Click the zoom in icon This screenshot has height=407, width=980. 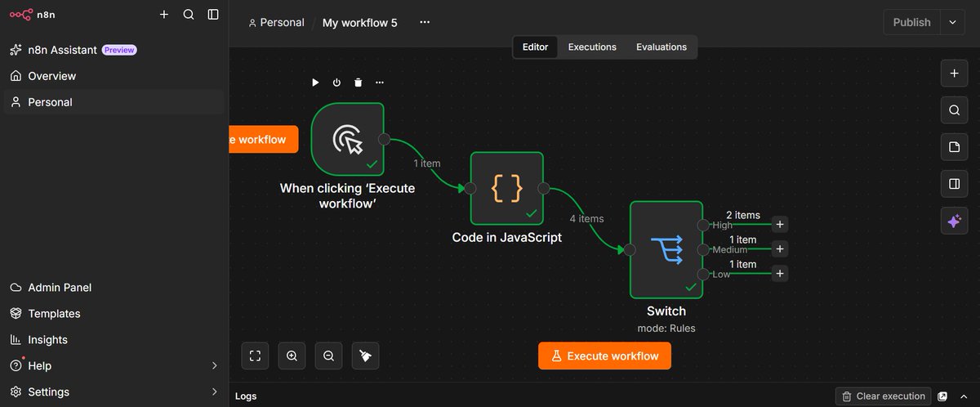(292, 356)
